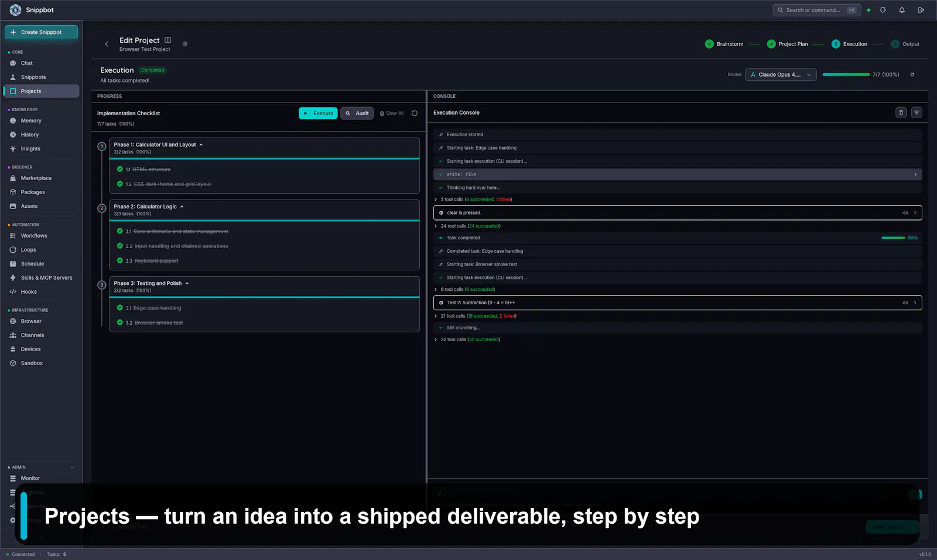Viewport: 937px width, 560px height.
Task: Reset the checklist with the refresh icon
Action: (415, 114)
